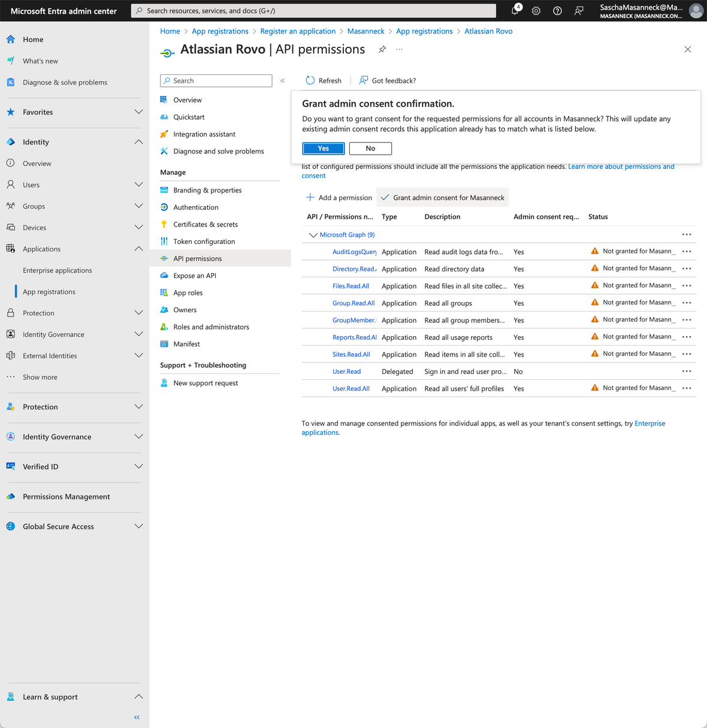Image resolution: width=707 pixels, height=728 pixels.
Task: Open the notifications bell in top bar
Action: (515, 10)
